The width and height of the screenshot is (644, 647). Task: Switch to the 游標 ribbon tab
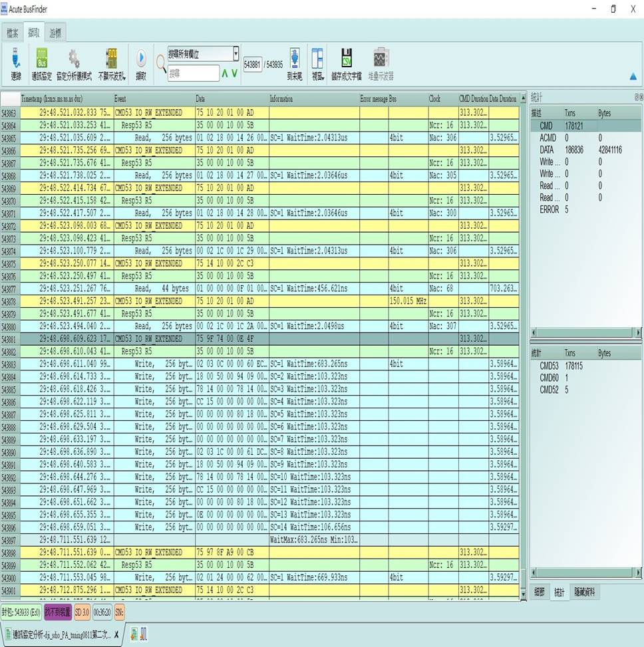(57, 33)
